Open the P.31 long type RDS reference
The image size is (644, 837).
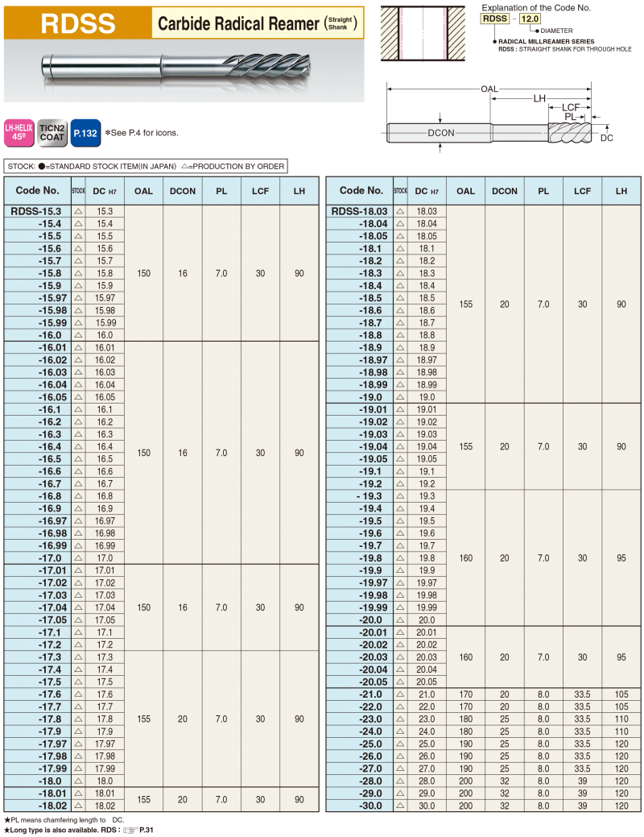click(x=147, y=830)
